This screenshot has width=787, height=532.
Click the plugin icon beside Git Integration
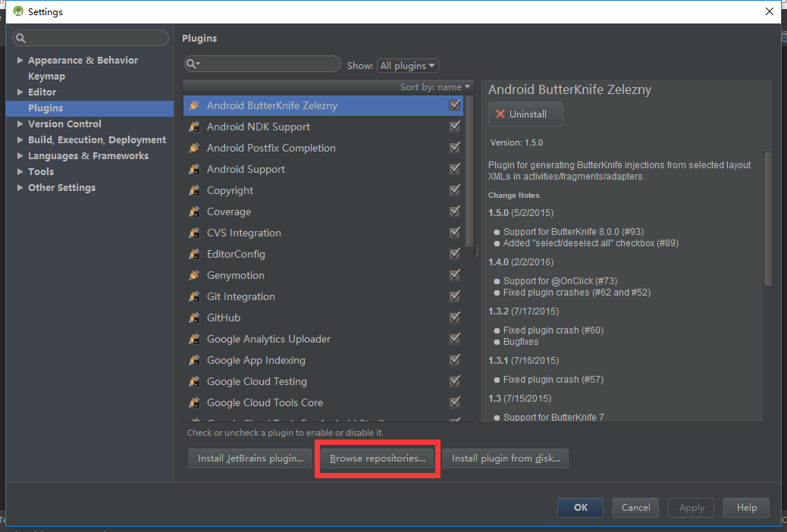pos(194,296)
